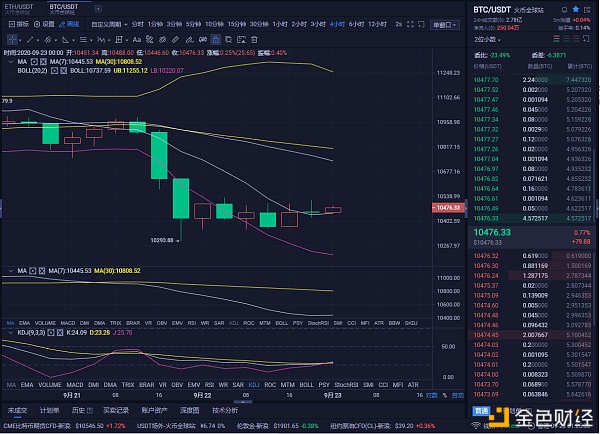Click the news panel icon beside star
This screenshot has height=434, width=600.
587,9
